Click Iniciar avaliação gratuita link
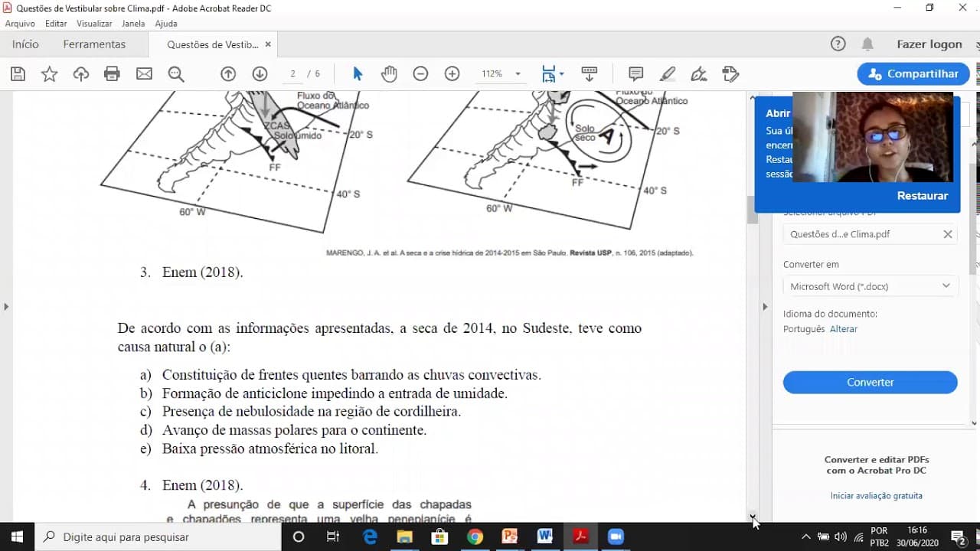The width and height of the screenshot is (980, 551). [877, 496]
